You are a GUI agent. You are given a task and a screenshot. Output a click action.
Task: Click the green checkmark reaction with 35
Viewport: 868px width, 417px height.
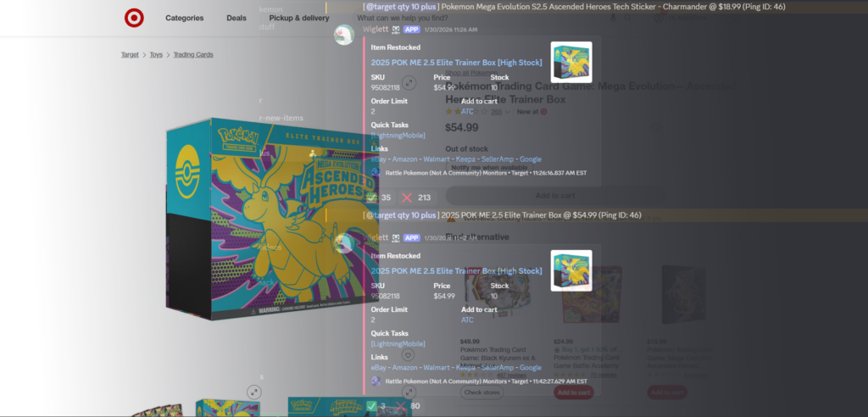pyautogui.click(x=379, y=197)
